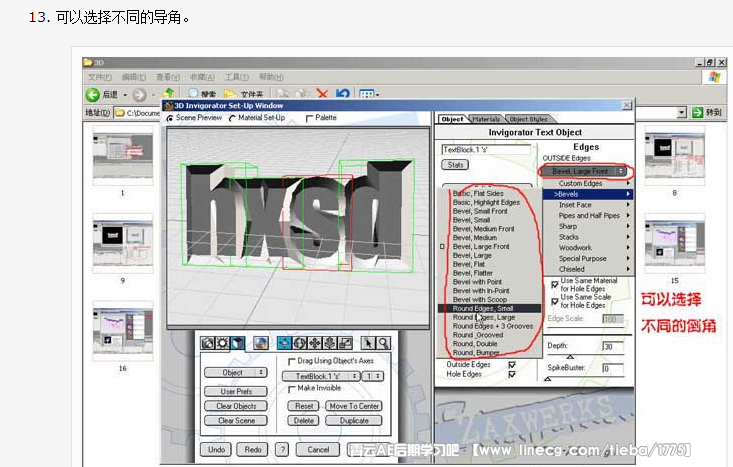
Task: Open Explorer thumbnail numbered 16
Action: point(122,331)
